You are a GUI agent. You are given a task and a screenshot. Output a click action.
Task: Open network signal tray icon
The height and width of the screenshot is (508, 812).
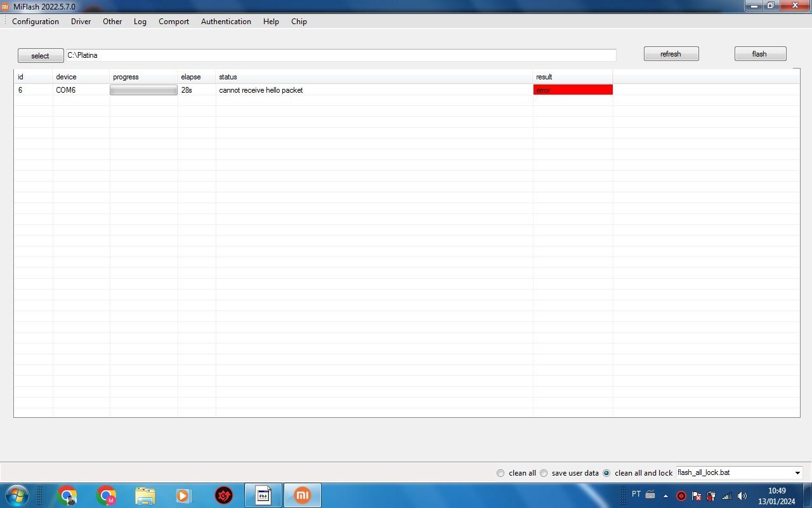tap(727, 496)
